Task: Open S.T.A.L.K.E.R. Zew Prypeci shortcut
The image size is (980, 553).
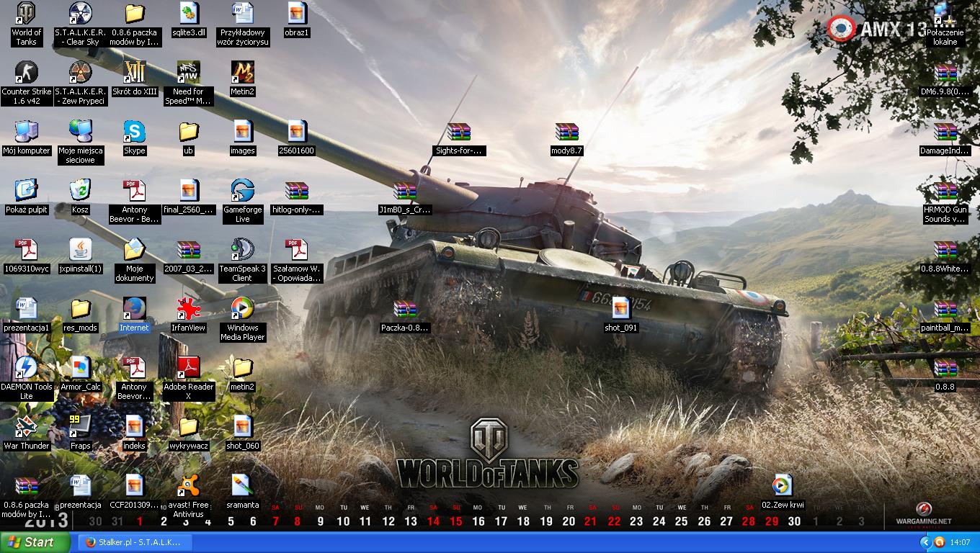Action: (81, 73)
